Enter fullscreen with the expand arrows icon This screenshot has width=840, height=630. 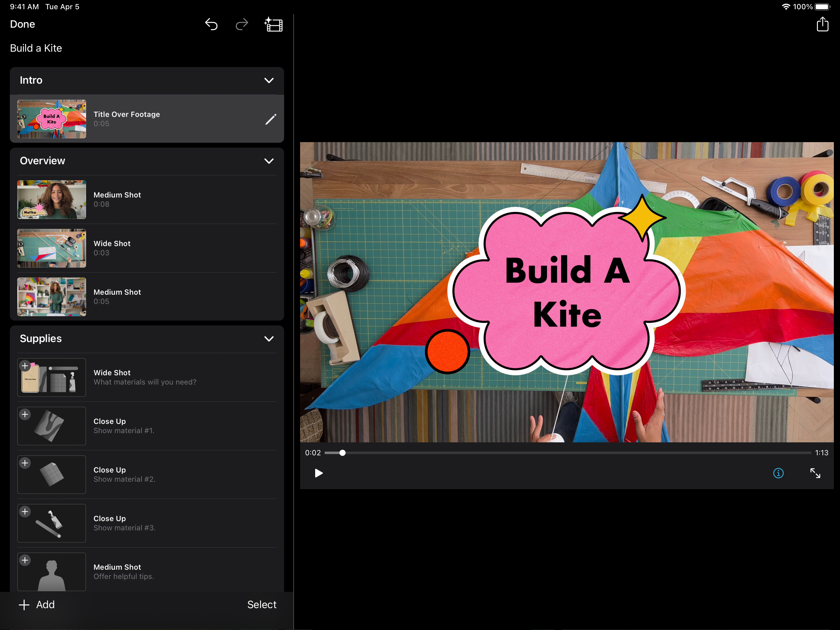pos(815,473)
